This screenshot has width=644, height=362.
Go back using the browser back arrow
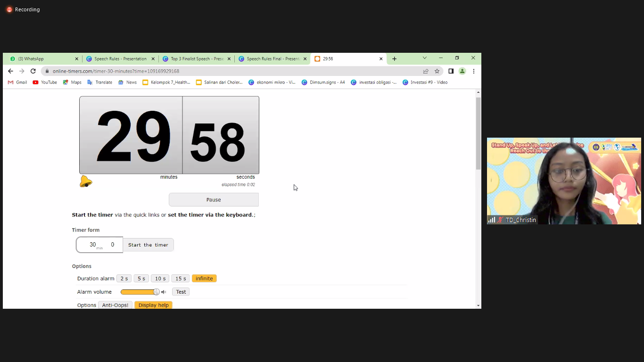(10, 71)
